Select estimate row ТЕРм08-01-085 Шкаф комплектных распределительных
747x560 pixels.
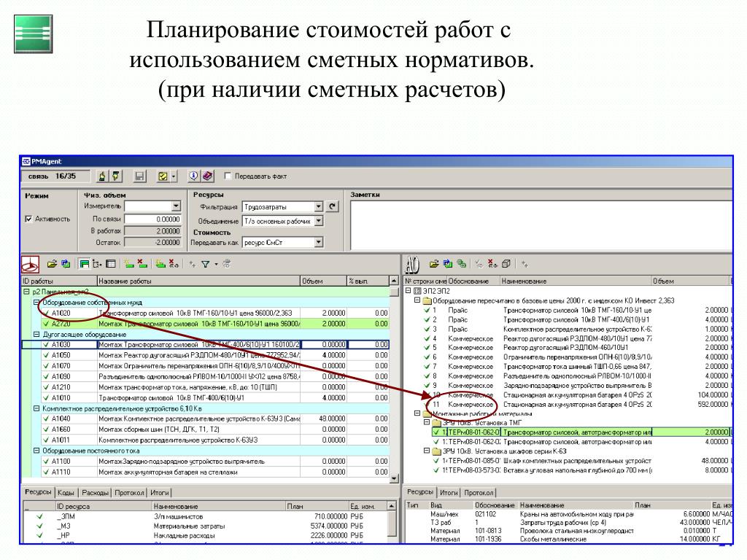pos(581,461)
